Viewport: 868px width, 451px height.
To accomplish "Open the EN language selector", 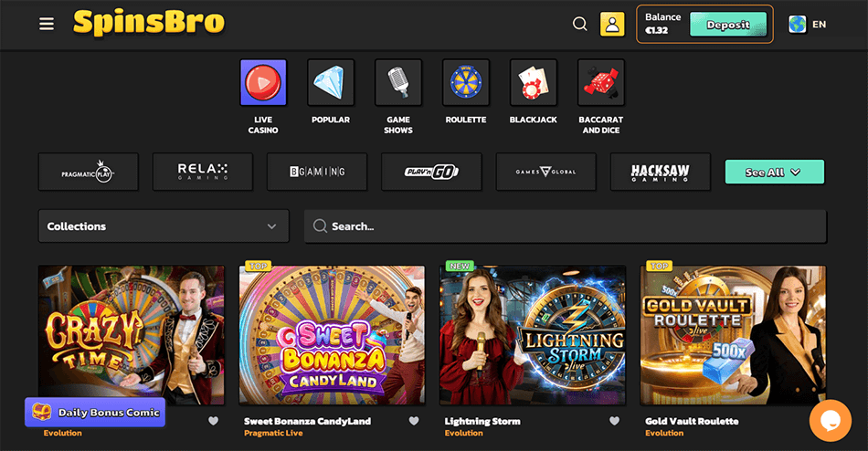I will [x=807, y=25].
